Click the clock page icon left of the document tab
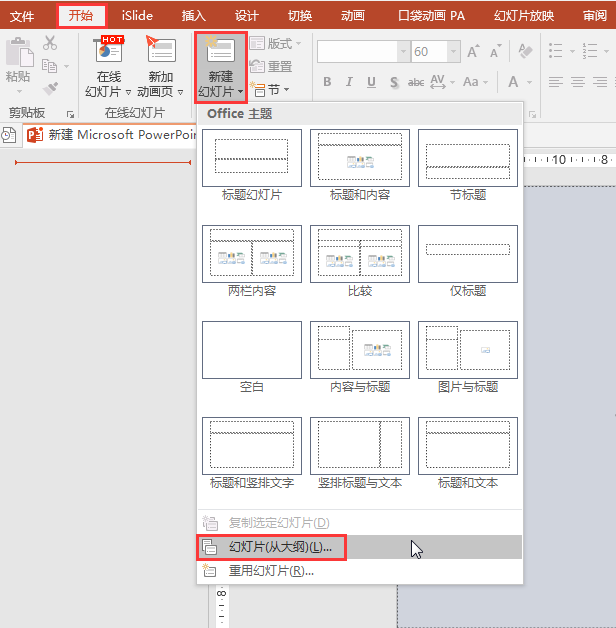The width and height of the screenshot is (616, 628). [9, 135]
